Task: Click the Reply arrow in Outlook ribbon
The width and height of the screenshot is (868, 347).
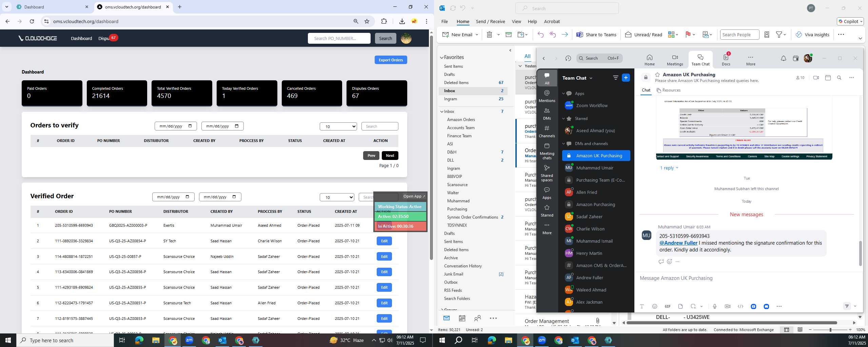Action: pos(540,35)
